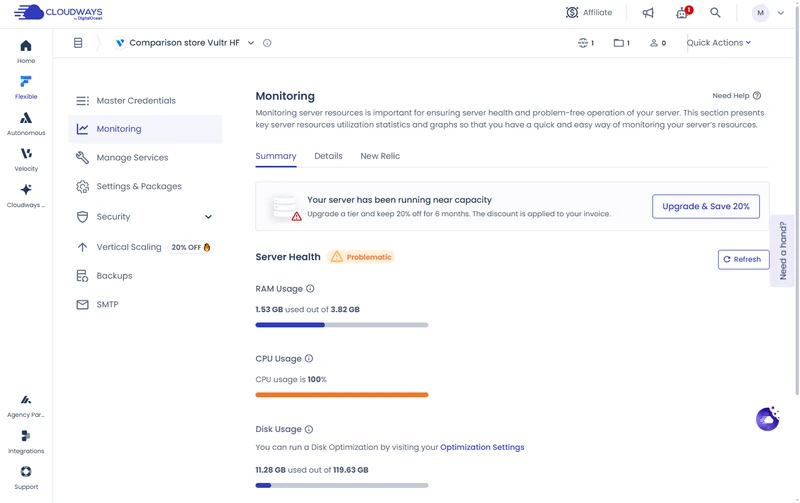The width and height of the screenshot is (800, 503).
Task: Click the Refresh button
Action: [743, 259]
